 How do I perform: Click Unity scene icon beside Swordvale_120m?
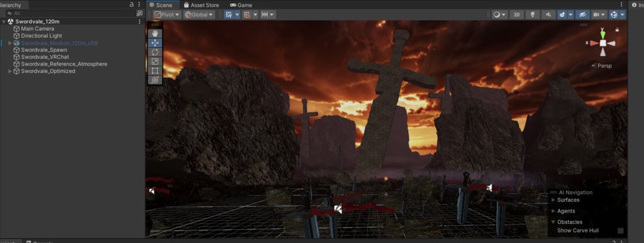coord(11,21)
